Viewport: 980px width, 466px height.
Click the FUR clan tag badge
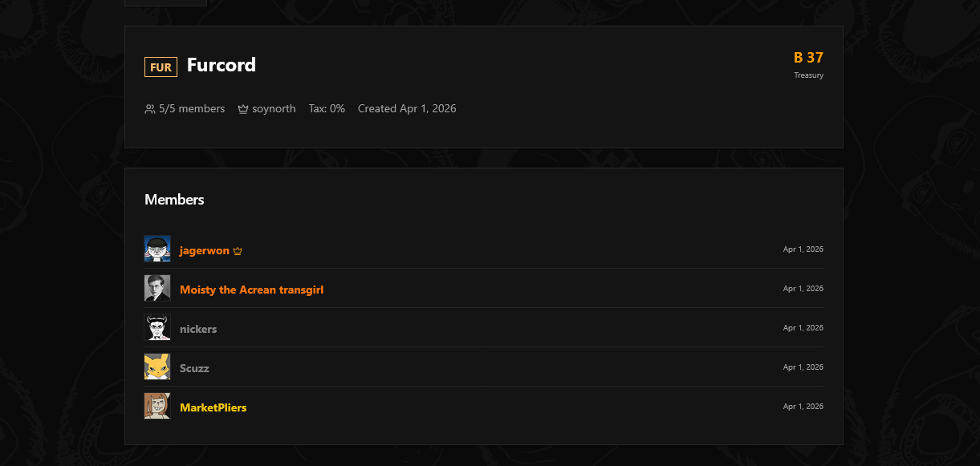pyautogui.click(x=161, y=67)
